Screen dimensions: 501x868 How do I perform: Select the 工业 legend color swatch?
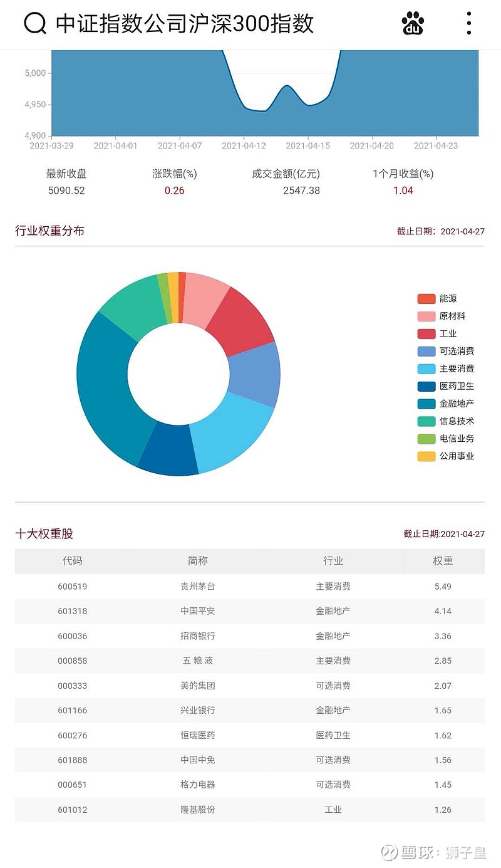coord(426,334)
